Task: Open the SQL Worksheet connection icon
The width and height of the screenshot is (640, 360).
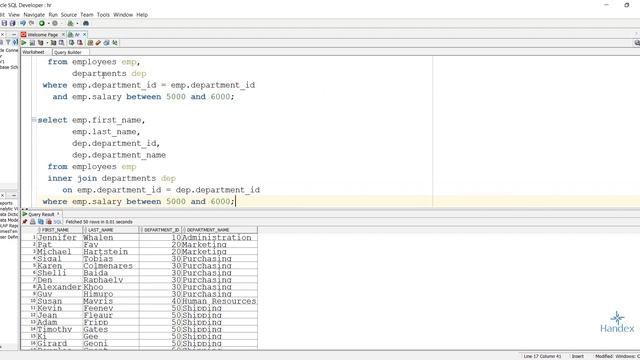Action: pyautogui.click(x=71, y=23)
